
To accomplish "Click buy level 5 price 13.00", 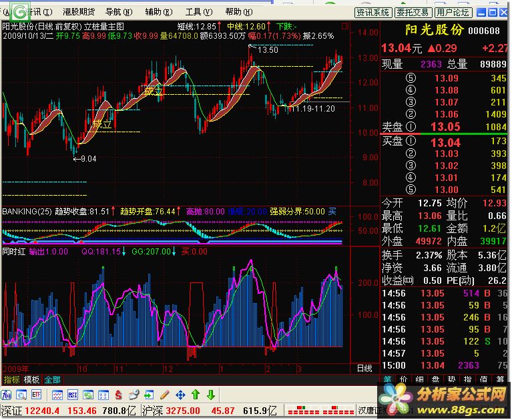I will 447,190.
